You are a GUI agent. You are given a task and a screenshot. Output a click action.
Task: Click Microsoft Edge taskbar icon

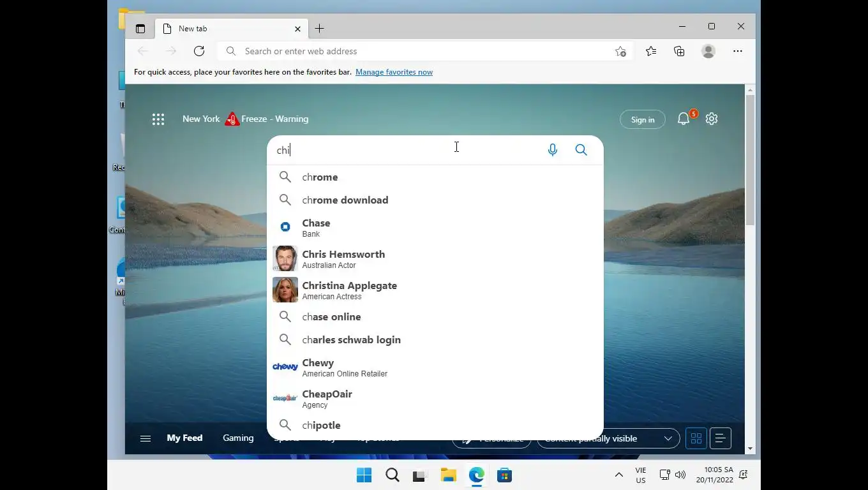click(476, 475)
